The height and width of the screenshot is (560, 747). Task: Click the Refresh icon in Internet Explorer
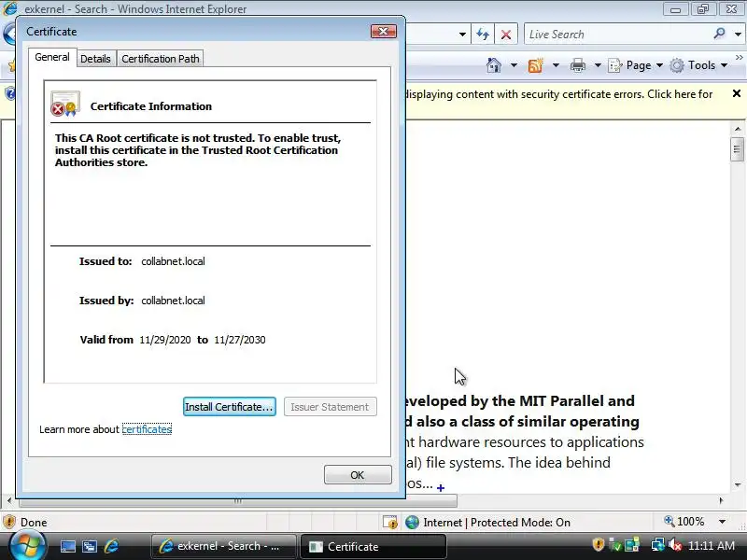pos(483,35)
